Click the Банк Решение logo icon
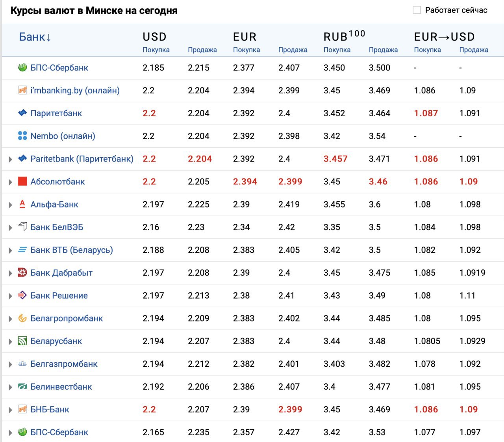 22,295
